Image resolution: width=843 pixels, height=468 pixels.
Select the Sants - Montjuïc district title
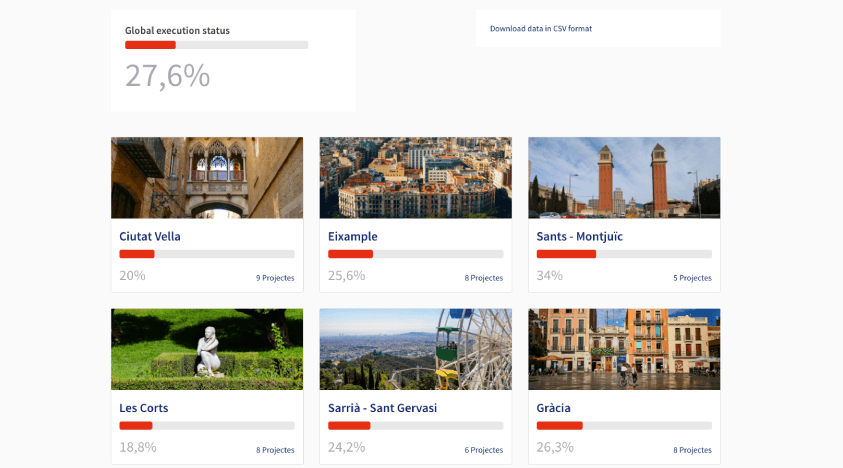click(x=579, y=237)
